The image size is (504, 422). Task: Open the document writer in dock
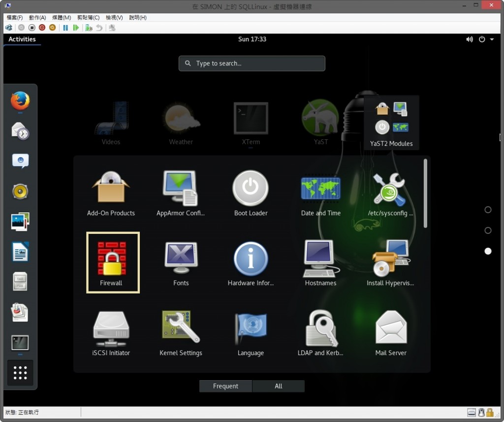[x=20, y=252]
